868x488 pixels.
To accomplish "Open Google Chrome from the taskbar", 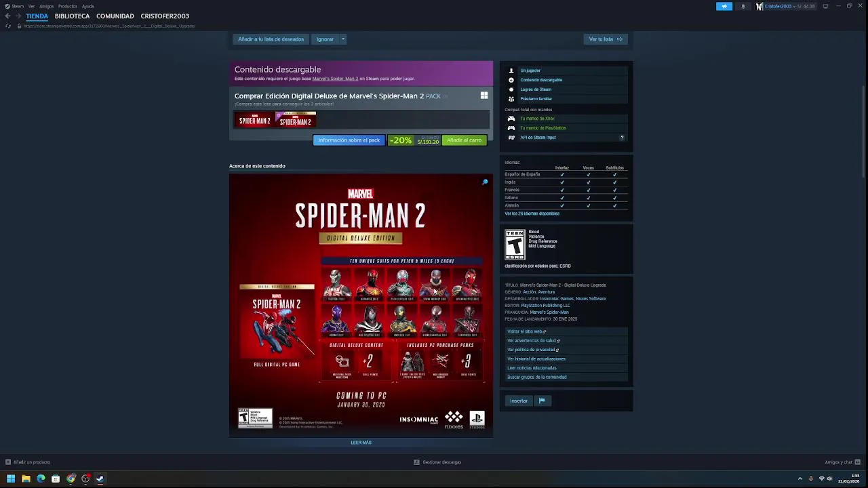I will tap(71, 479).
